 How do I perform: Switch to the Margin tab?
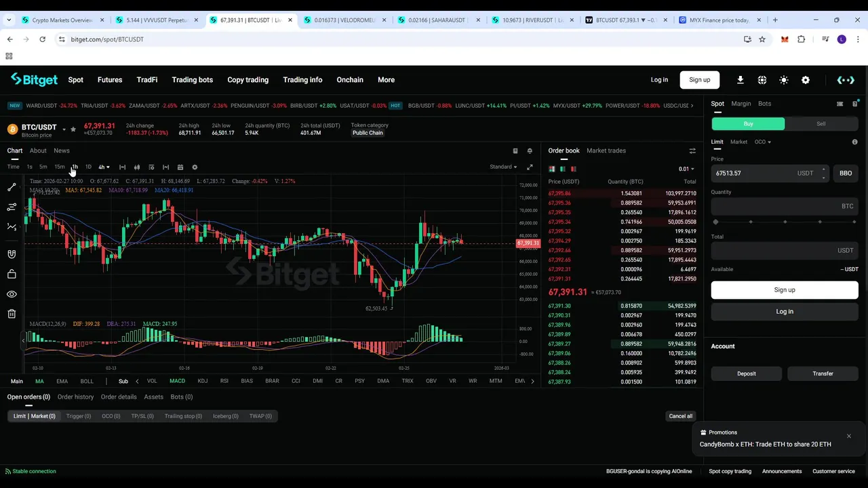click(741, 104)
